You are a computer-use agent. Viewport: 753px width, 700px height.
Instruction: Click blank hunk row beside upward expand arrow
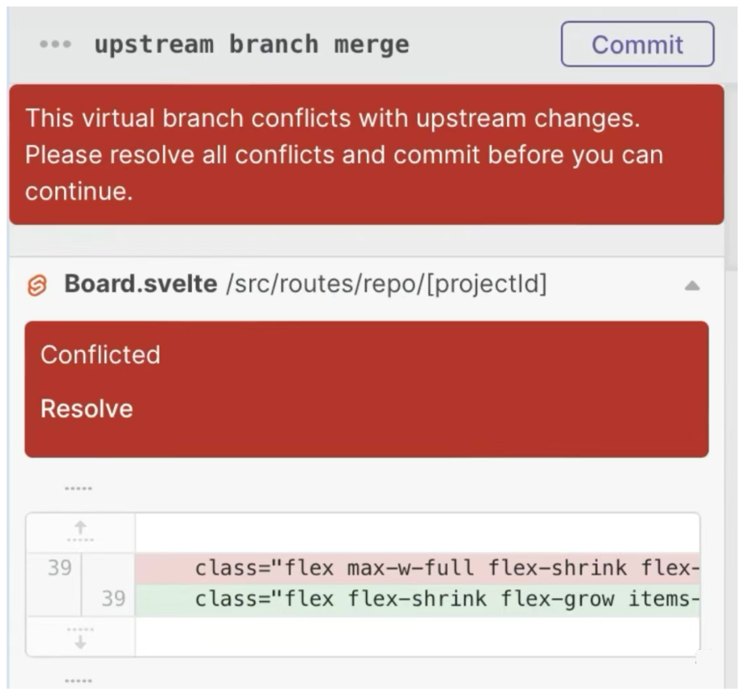pyautogui.click(x=417, y=532)
